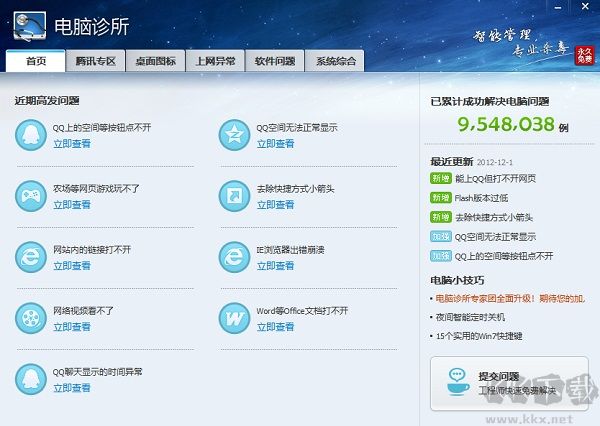
Task: Click the 近期高发问题 heading
Action: 47,101
